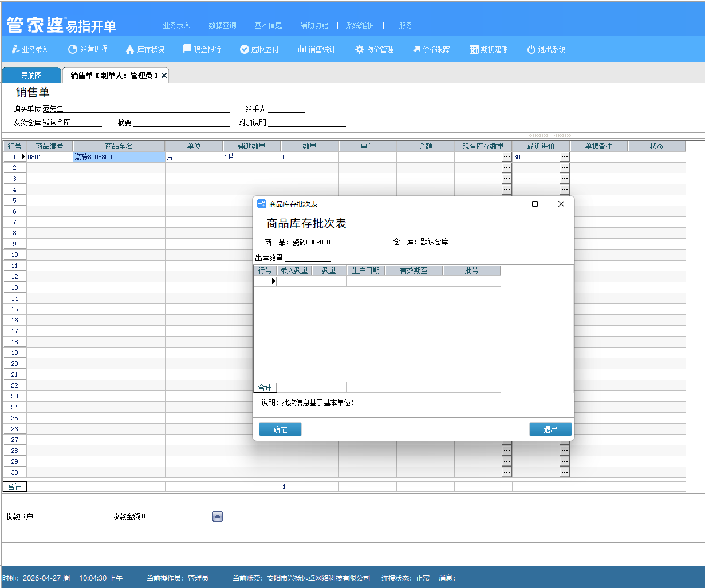This screenshot has height=588, width=705.
Task: Click the 收款账户 input field
Action: [x=69, y=516]
